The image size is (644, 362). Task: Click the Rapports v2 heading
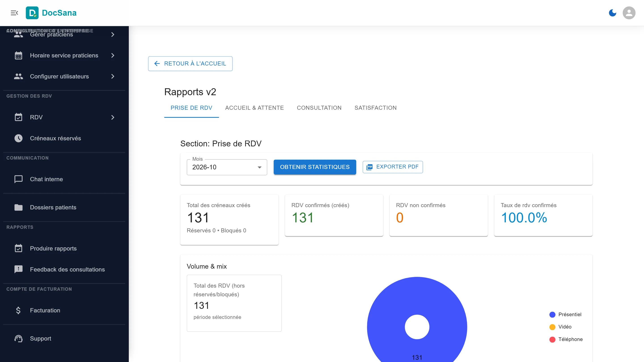point(190,92)
